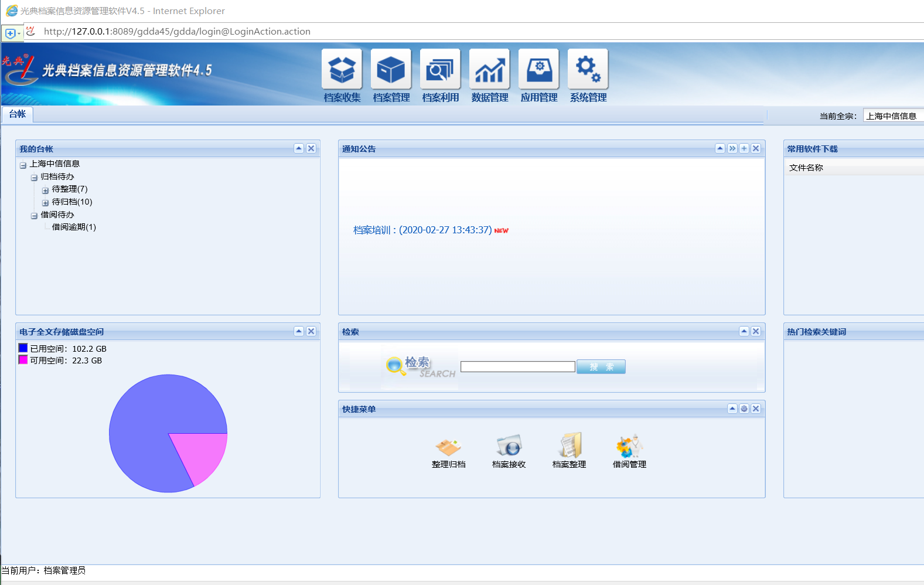
Task: Open the gear settings icon in 快捷菜单
Action: click(x=744, y=409)
